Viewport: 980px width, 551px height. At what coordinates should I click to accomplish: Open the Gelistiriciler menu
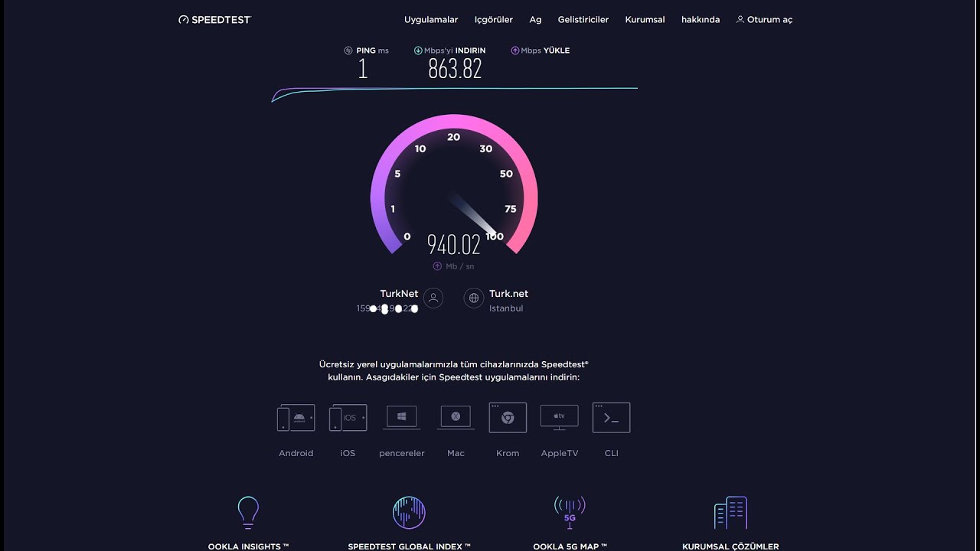tap(583, 20)
